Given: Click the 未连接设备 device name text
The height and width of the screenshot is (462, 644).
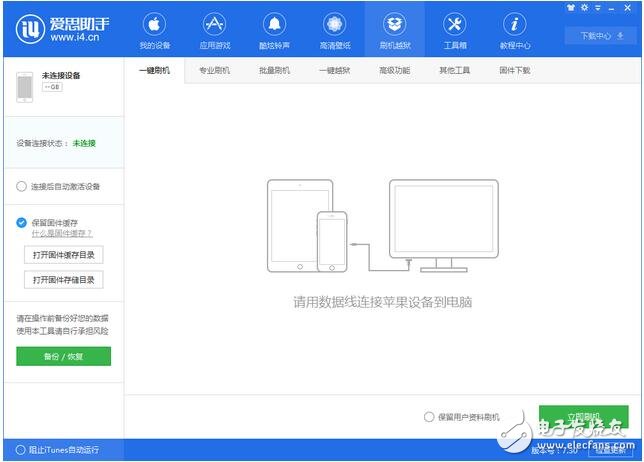Looking at the screenshot, I should click(61, 75).
